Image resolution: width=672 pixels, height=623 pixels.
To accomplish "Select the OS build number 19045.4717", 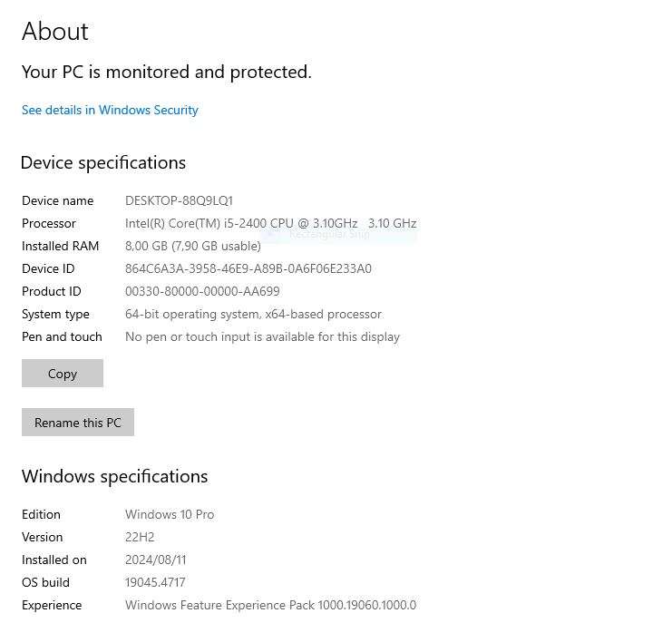I will coord(155,582).
